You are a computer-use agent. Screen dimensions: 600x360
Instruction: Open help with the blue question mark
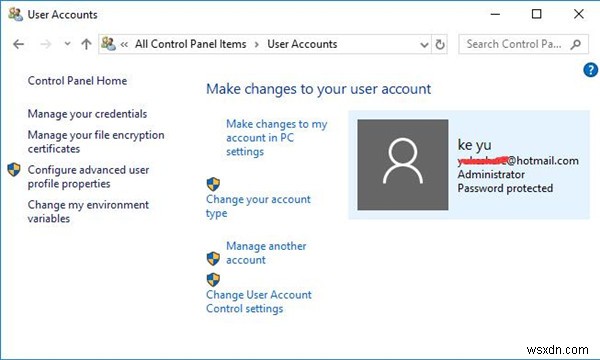pos(590,70)
